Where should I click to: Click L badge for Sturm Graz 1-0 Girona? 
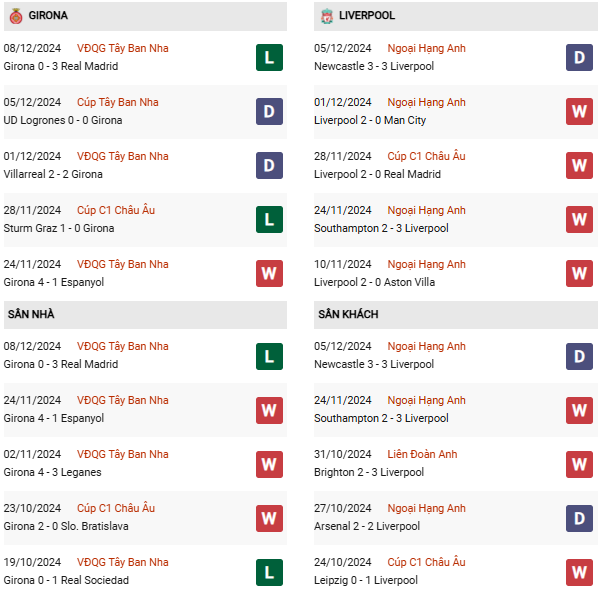point(269,219)
